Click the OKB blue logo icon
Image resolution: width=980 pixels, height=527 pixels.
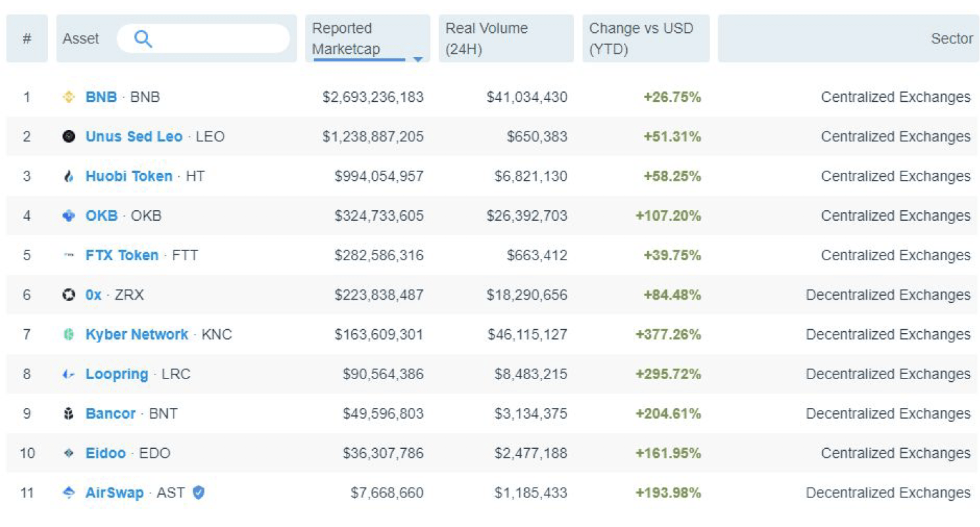coord(68,216)
